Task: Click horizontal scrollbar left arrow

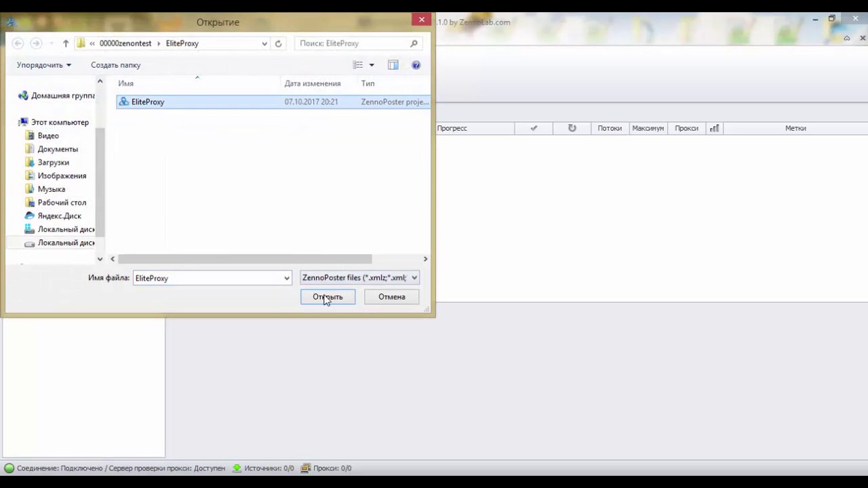Action: (113, 259)
